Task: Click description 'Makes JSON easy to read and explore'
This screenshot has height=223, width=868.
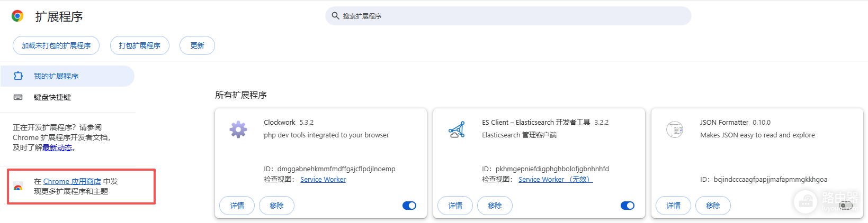Action: (x=757, y=135)
